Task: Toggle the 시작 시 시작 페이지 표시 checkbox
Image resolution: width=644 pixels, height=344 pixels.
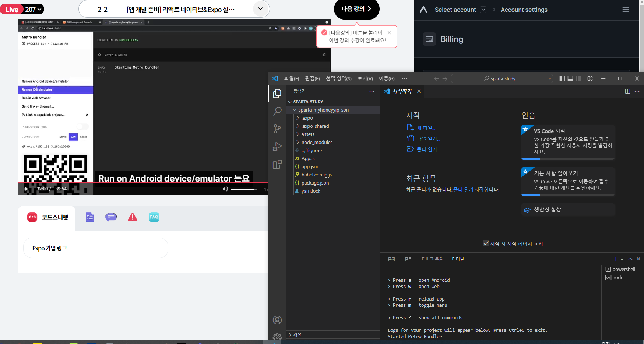Action: tap(486, 243)
